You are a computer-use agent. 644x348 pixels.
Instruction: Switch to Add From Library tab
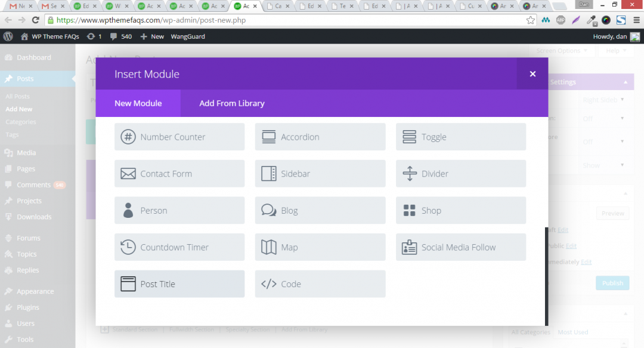[231, 103]
